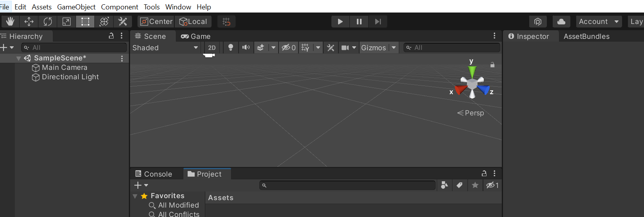644x217 pixels.
Task: Switch the Persp projection label
Action: 471,113
